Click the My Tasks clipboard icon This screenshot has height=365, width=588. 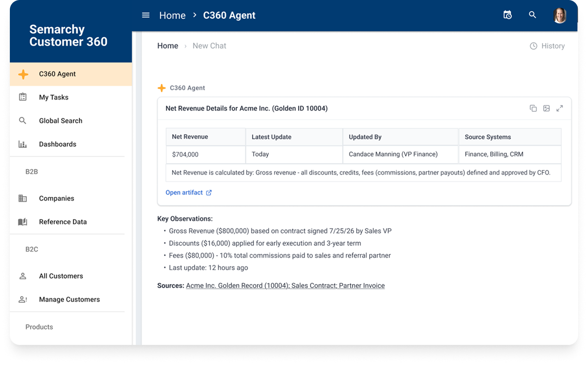pyautogui.click(x=23, y=97)
